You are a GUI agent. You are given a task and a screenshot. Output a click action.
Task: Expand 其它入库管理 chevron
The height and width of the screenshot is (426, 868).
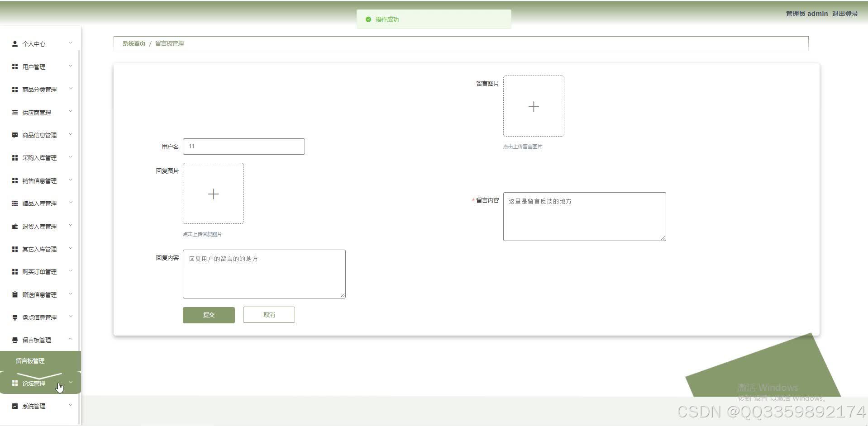point(71,248)
